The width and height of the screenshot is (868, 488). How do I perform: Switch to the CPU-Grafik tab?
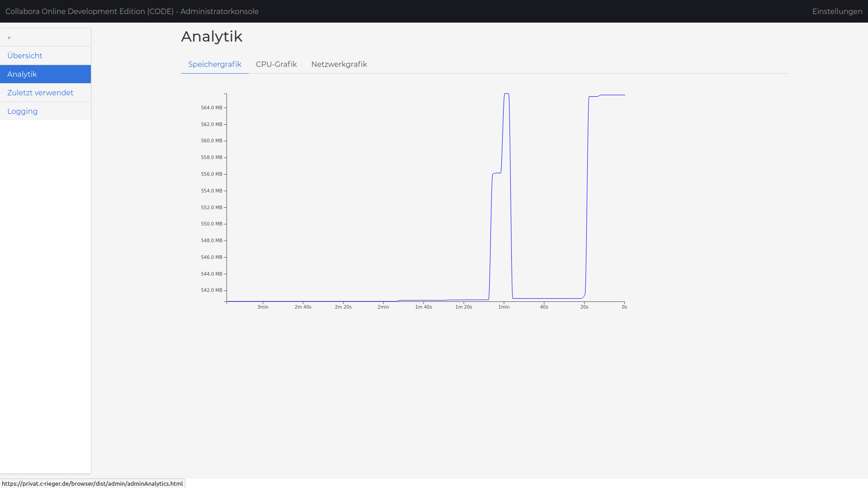276,64
